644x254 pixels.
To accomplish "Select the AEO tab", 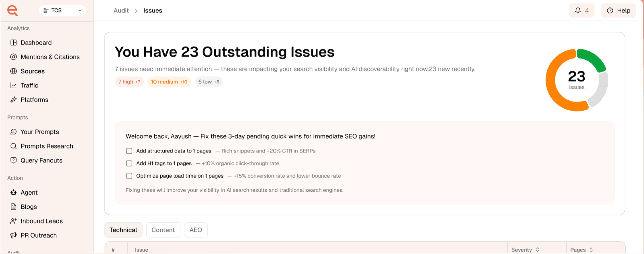I will pos(196,230).
